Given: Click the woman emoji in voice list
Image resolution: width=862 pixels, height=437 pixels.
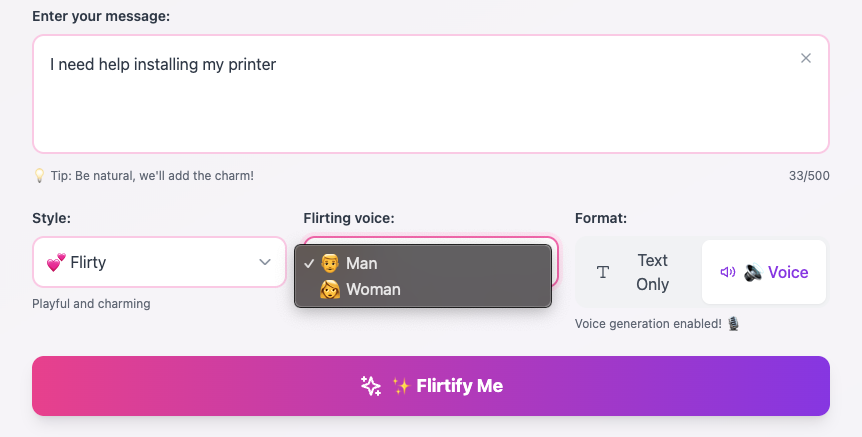Looking at the screenshot, I should [329, 289].
